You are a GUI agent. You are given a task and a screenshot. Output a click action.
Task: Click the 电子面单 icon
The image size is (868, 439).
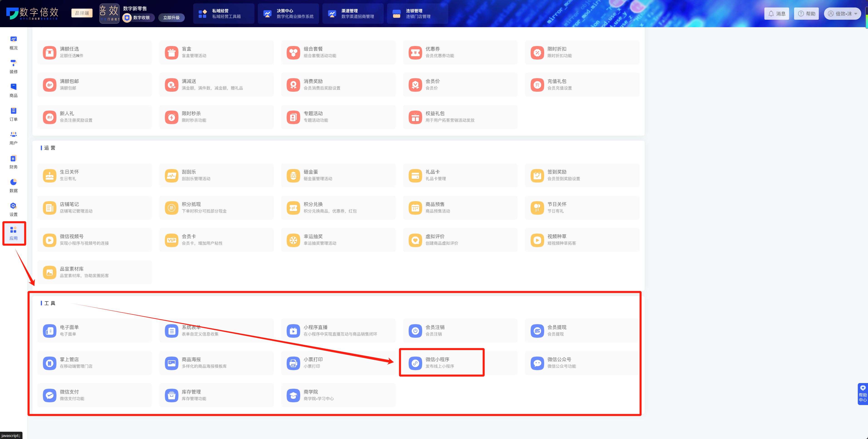(49, 330)
